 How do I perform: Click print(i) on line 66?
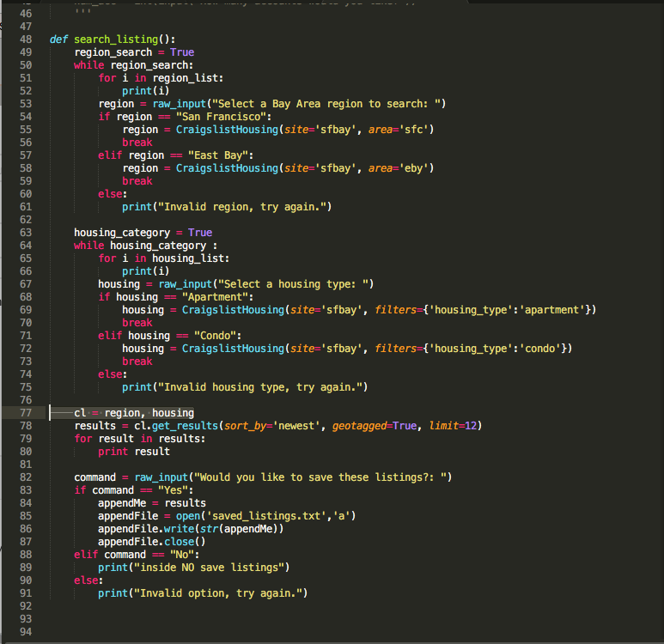click(x=146, y=271)
